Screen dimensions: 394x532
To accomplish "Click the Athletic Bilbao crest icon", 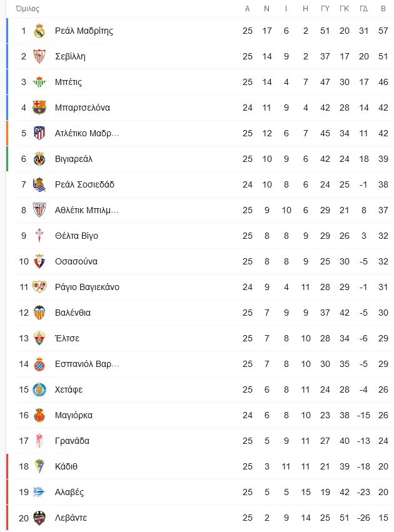I will pos(39,210).
